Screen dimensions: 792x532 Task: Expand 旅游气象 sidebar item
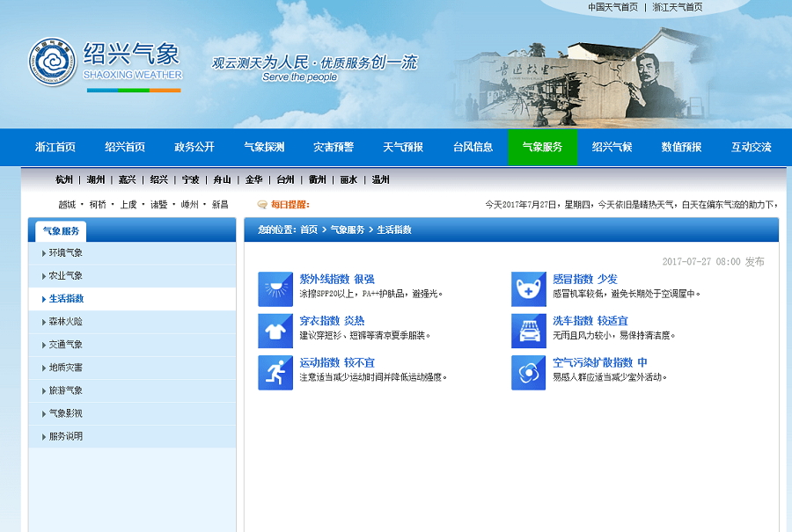(x=65, y=390)
